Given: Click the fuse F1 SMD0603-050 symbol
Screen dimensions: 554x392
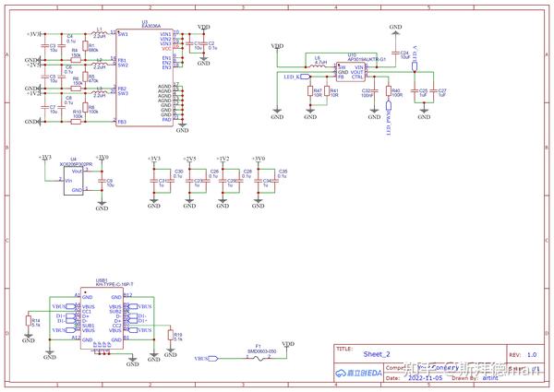Looking at the screenshot, I should [260, 358].
